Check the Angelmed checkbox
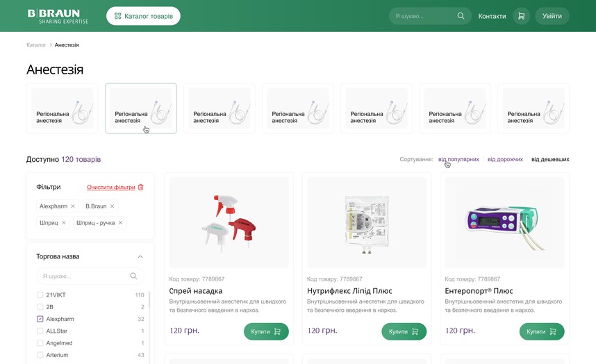 40,342
